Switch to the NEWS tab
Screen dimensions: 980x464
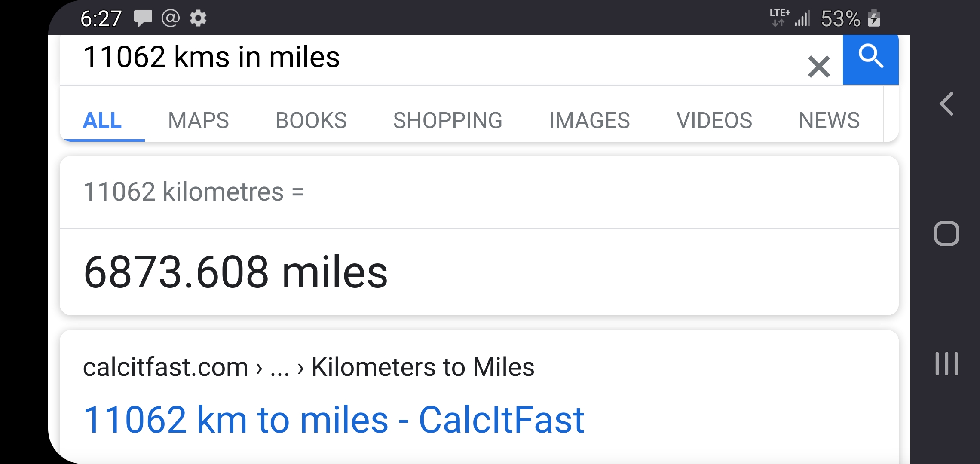click(x=829, y=120)
